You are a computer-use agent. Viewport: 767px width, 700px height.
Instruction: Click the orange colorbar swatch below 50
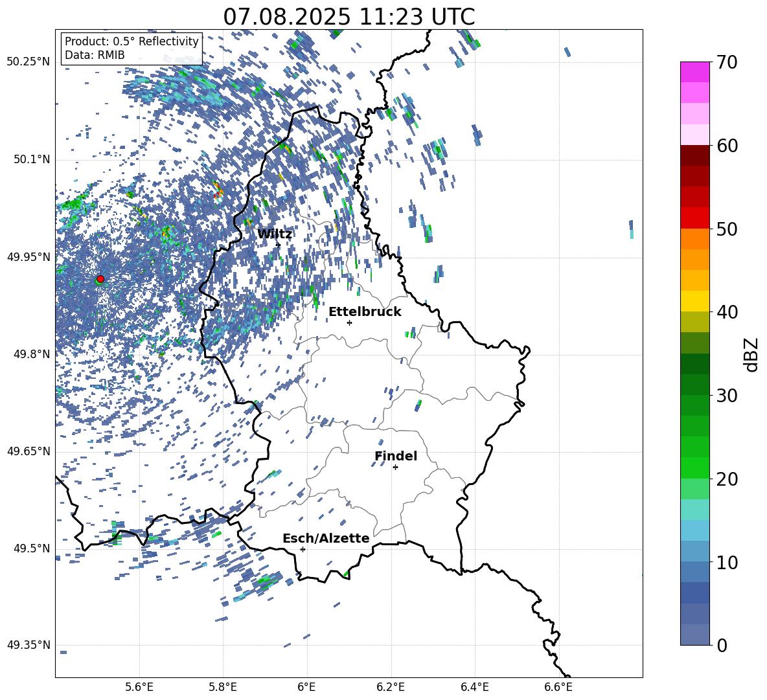tap(694, 239)
